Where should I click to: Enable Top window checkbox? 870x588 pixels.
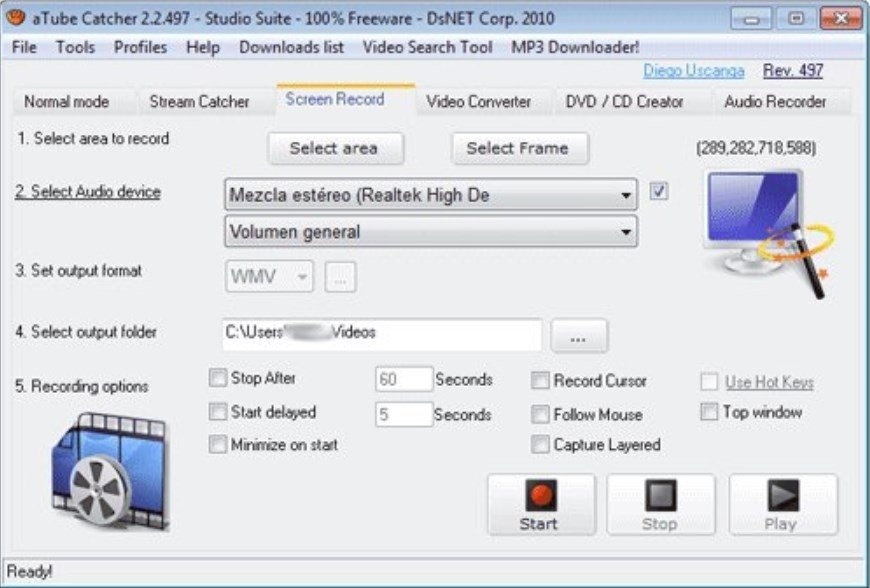(x=709, y=412)
